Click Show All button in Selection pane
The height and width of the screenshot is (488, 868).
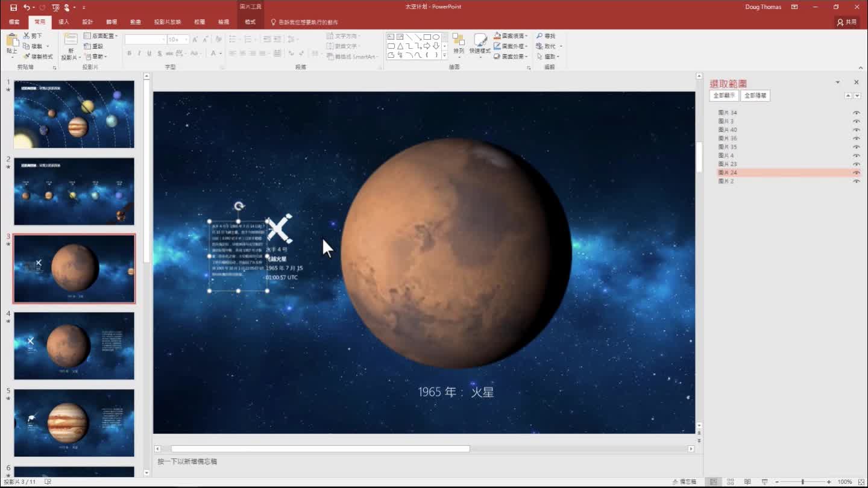coord(724,96)
